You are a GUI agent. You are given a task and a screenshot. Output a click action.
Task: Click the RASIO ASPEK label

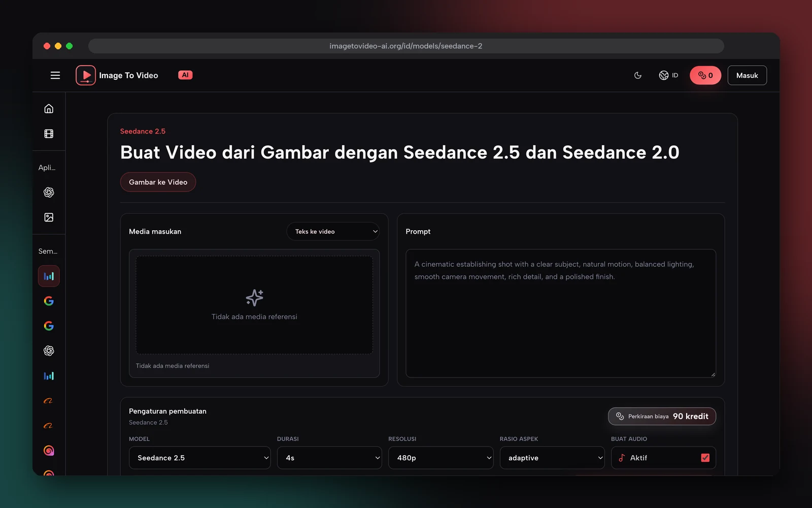point(519,439)
